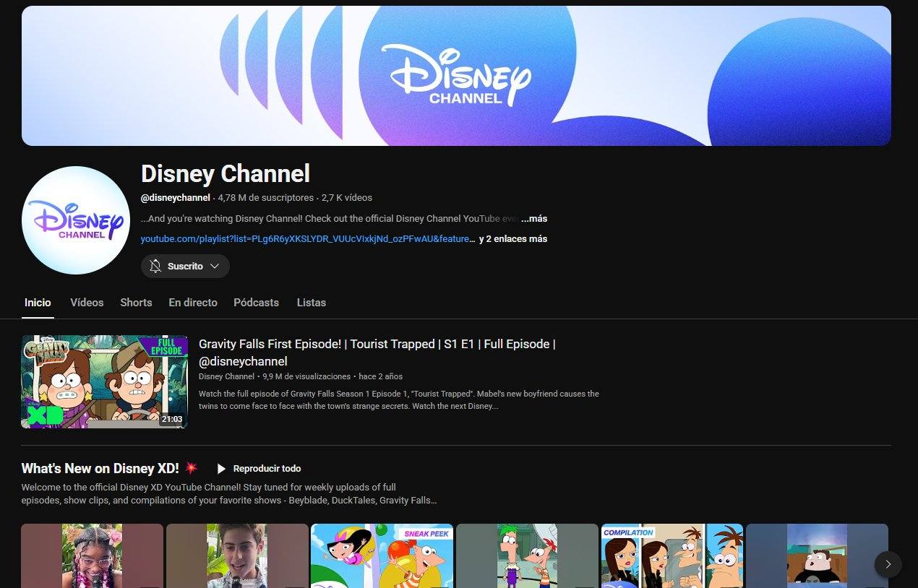This screenshot has width=918, height=588.
Task: Open the last thumbnail with the gray-shirt character
Action: [x=817, y=555]
